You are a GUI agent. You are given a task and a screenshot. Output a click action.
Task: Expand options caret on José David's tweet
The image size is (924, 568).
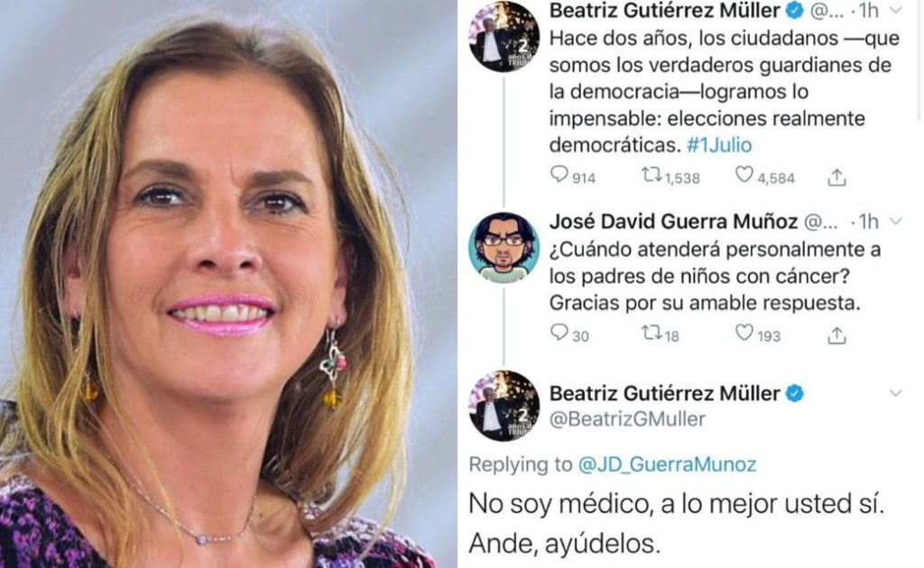coord(895,221)
